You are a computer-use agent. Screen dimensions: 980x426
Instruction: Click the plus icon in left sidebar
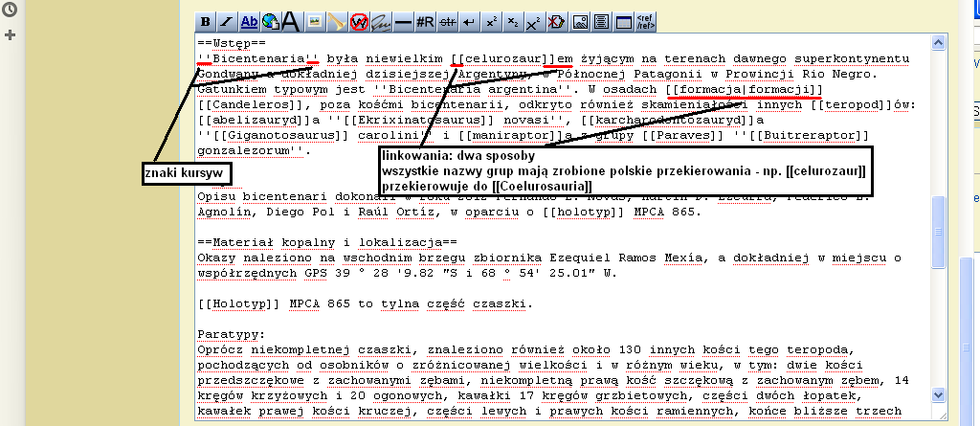[11, 35]
